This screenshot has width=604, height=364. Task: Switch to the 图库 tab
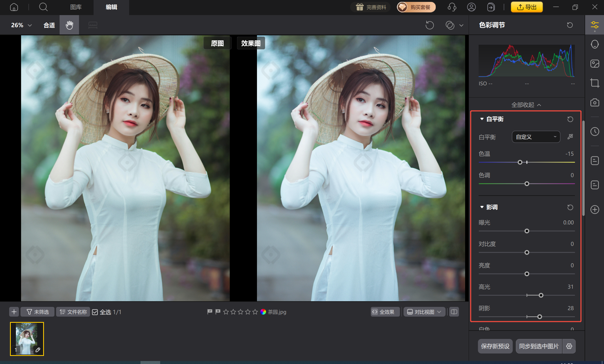coord(76,7)
